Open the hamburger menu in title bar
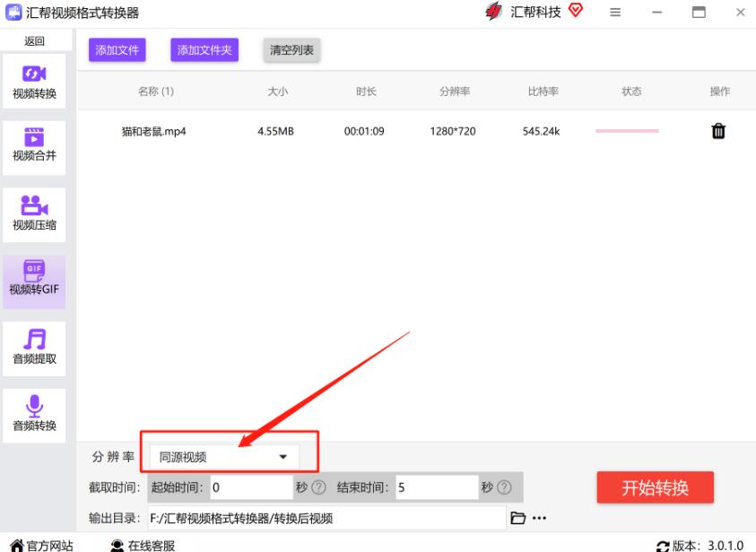Viewport: 756px width, 552px height. tap(615, 13)
